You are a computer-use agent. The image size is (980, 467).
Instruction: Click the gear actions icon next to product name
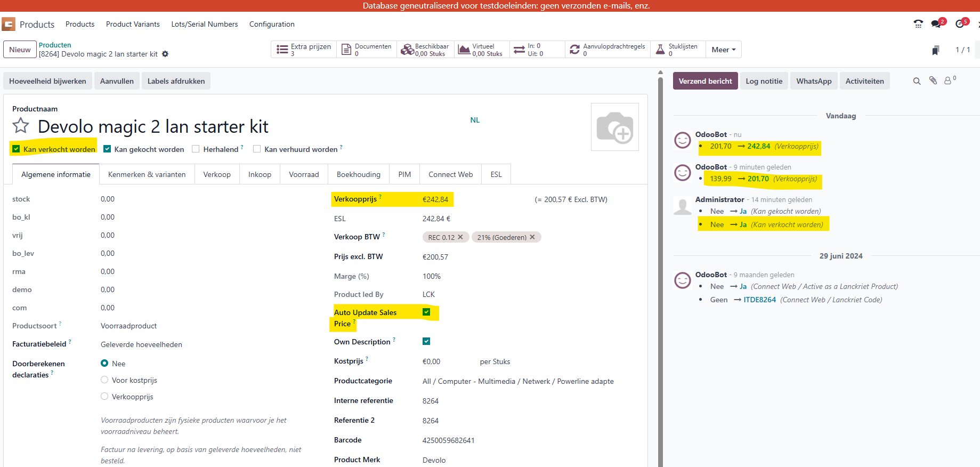click(x=165, y=54)
